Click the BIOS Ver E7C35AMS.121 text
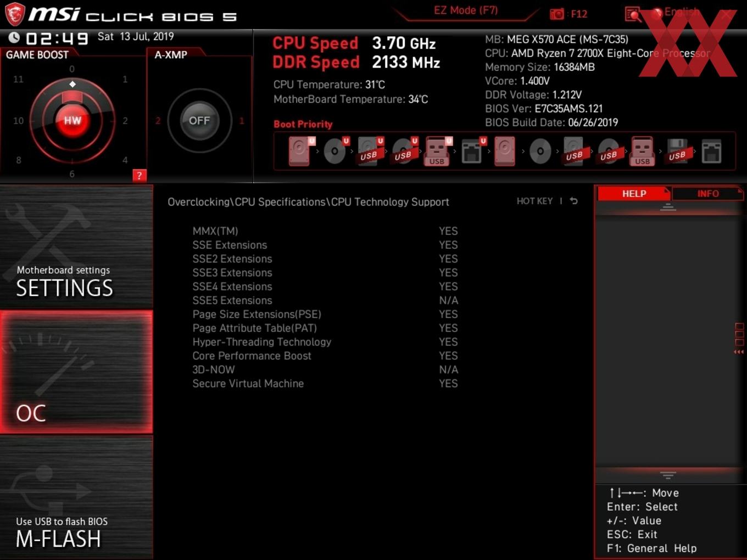Viewport: 747px width, 560px height. (x=544, y=109)
